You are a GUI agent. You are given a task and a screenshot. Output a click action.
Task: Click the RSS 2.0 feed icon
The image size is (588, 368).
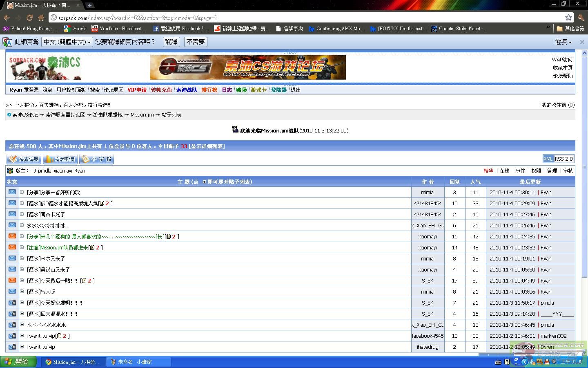coord(563,159)
